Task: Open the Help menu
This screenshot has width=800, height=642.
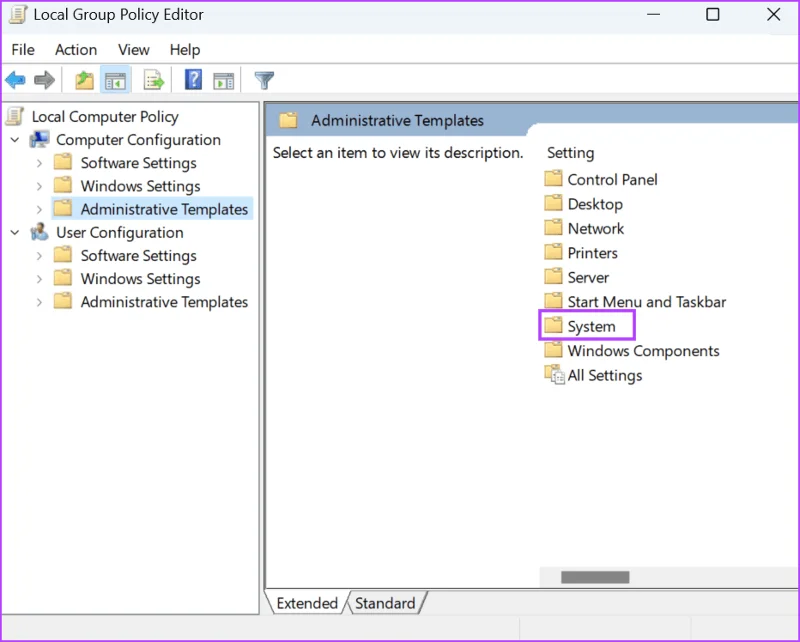Action: tap(185, 50)
